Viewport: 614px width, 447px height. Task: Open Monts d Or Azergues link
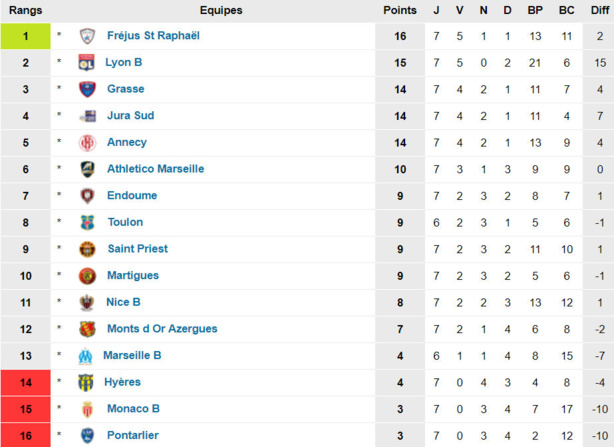(161, 329)
